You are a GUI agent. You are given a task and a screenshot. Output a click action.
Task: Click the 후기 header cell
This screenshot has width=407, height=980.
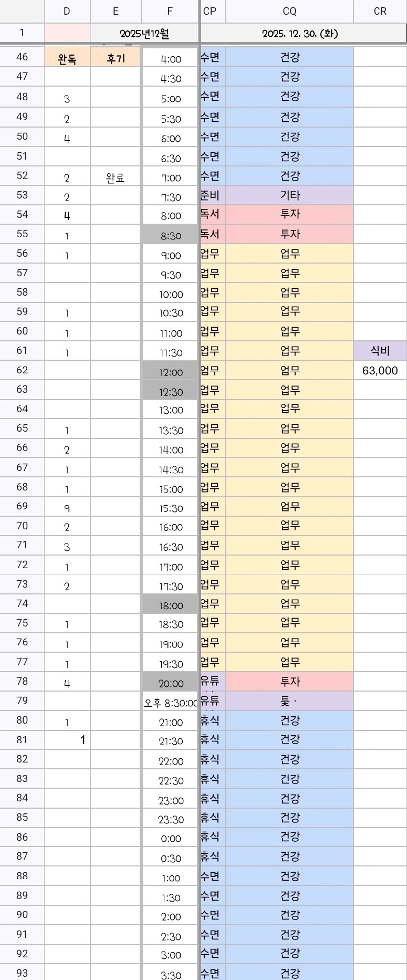pos(115,59)
